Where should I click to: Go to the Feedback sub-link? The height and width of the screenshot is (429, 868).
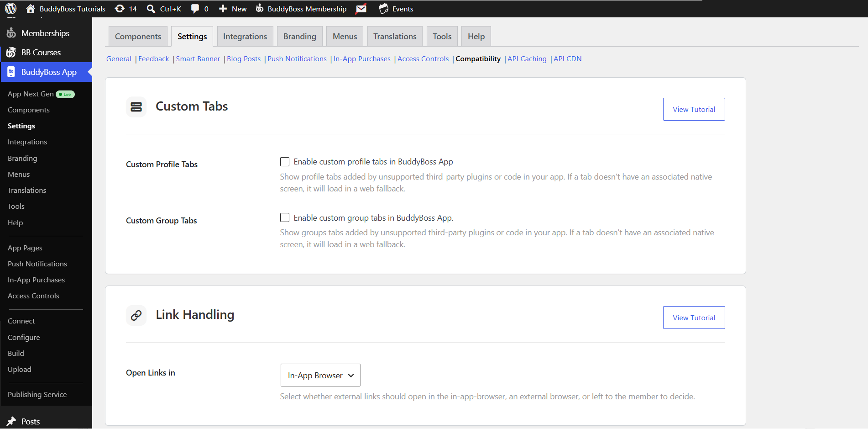click(153, 59)
